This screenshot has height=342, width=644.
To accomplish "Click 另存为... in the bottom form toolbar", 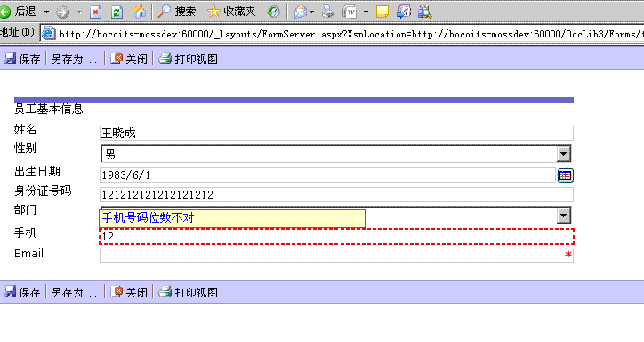I will 75,292.
